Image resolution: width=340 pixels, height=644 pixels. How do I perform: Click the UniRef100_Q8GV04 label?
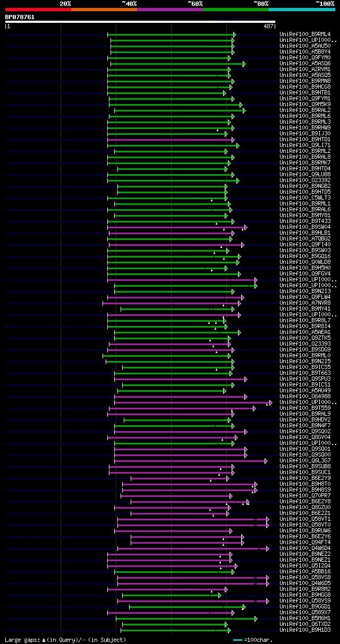click(305, 437)
